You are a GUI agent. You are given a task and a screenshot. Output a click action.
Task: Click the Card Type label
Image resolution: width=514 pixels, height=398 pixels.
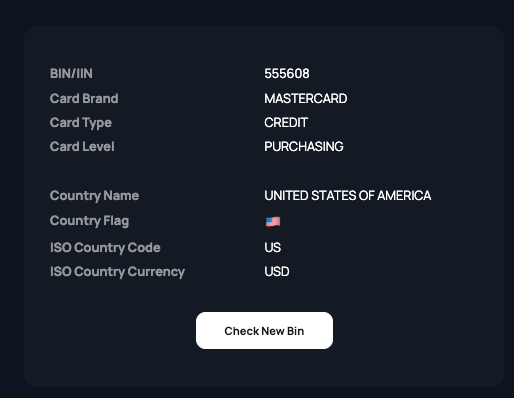click(x=81, y=123)
